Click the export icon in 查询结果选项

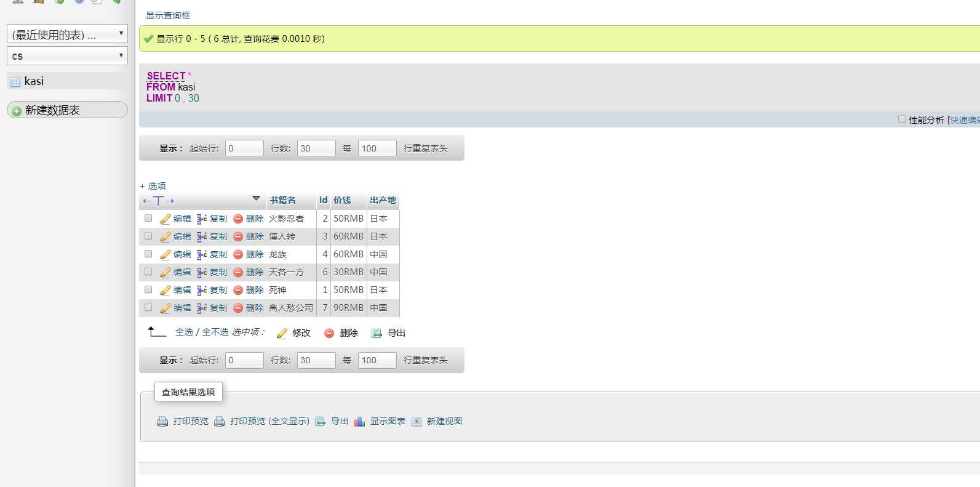point(321,422)
